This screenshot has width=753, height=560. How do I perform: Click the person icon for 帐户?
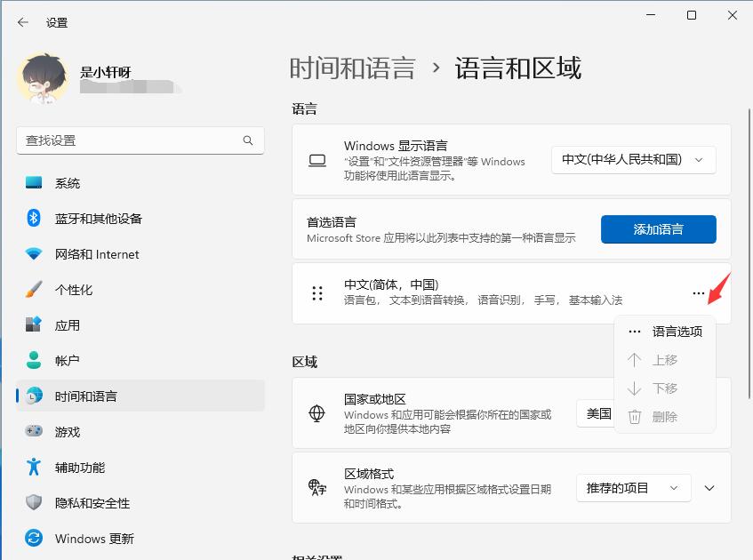34,361
